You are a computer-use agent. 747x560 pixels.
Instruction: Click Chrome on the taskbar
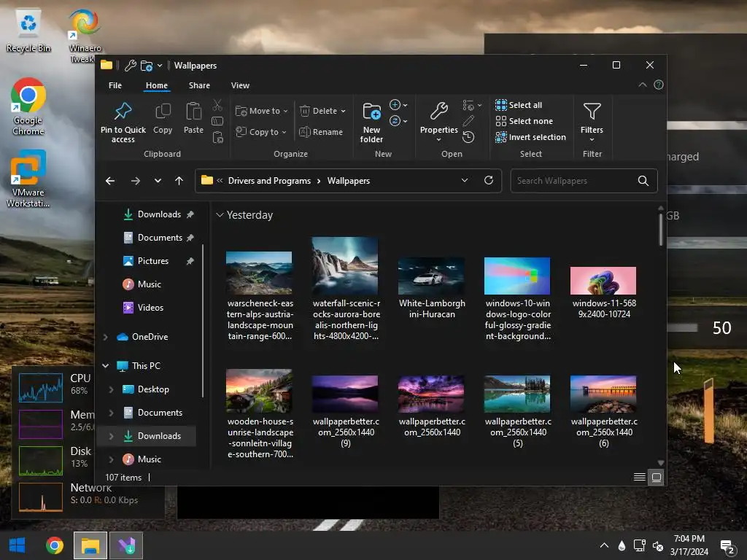point(54,545)
